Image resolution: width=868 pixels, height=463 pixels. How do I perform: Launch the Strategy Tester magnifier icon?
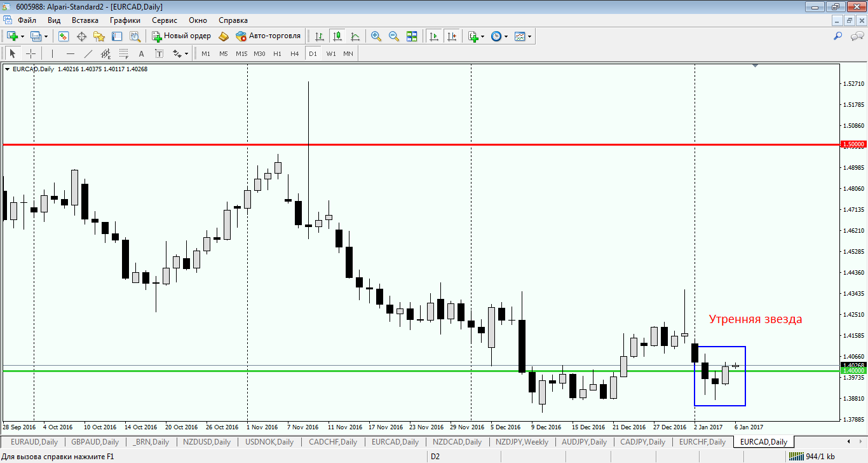click(135, 36)
